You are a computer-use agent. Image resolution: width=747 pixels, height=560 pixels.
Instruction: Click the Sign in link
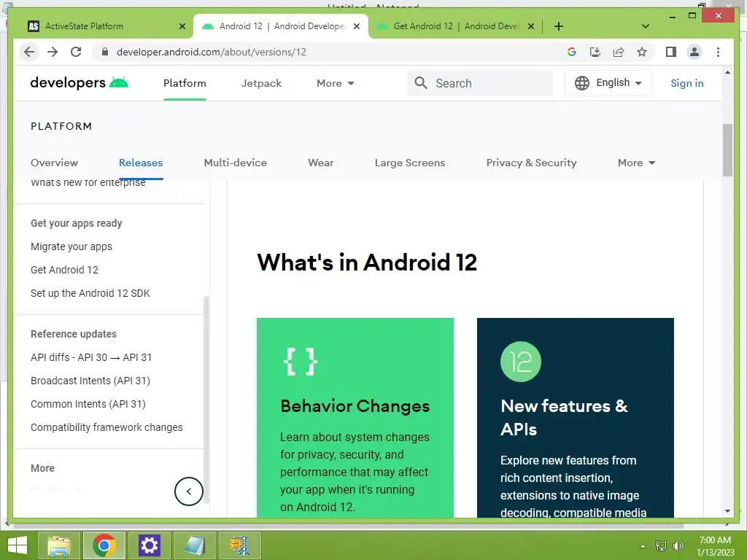(686, 83)
